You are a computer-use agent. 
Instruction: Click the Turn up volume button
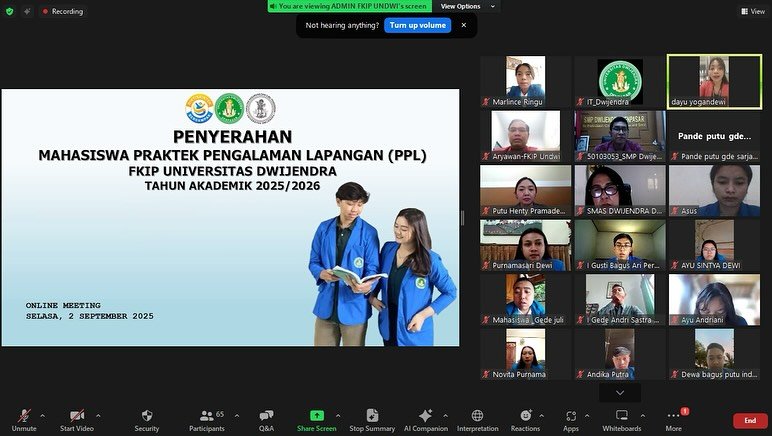click(x=417, y=25)
